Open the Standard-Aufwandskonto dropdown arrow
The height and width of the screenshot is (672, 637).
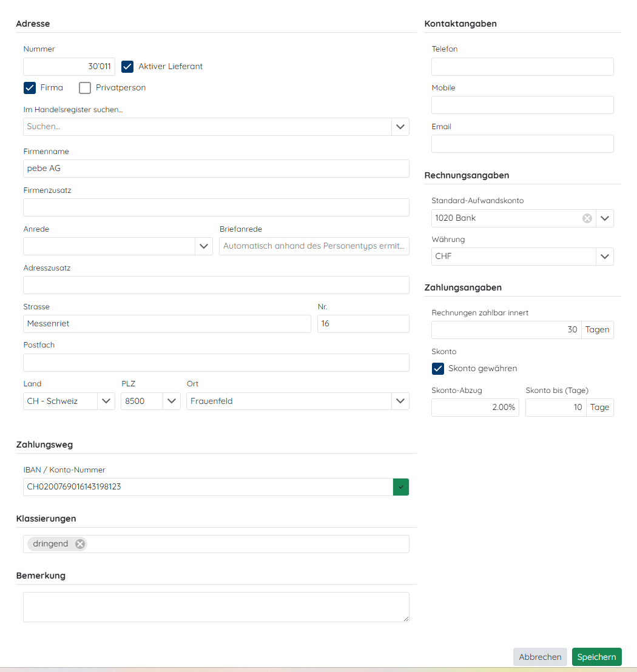604,218
